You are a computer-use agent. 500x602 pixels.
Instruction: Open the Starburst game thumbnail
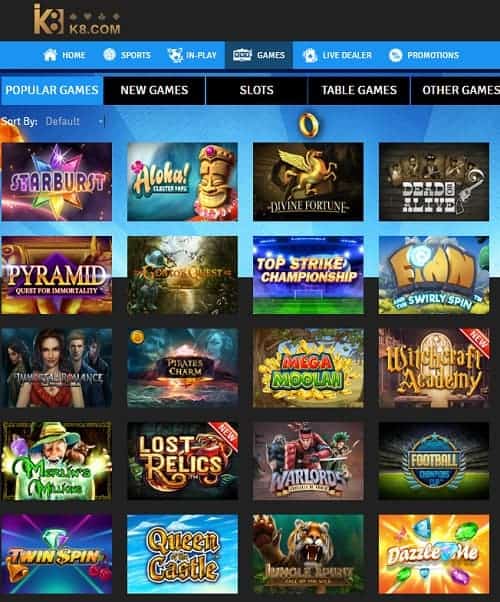pyautogui.click(x=56, y=182)
